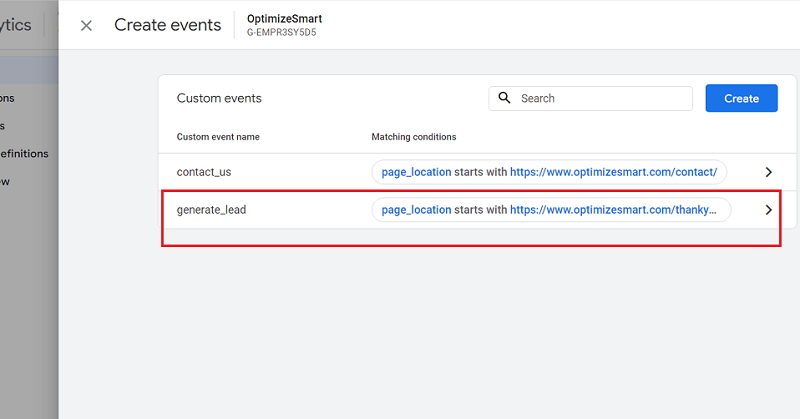Click the OptimizeSmart property name
Screen dimensions: 800x419
284,19
